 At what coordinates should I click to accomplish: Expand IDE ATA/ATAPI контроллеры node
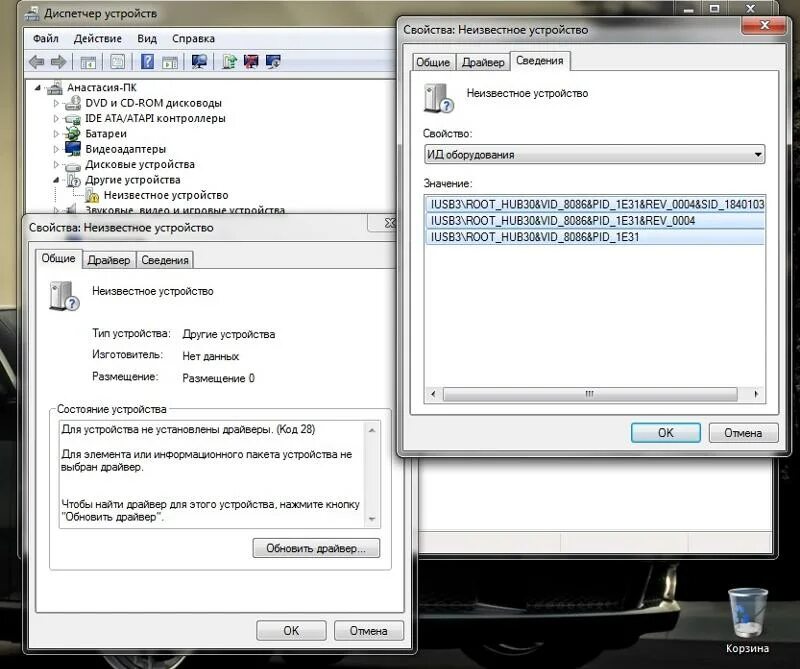56,118
